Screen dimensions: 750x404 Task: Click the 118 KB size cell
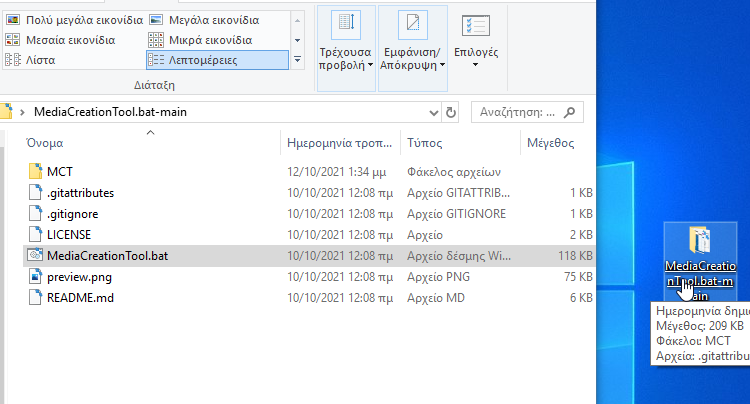(575, 256)
